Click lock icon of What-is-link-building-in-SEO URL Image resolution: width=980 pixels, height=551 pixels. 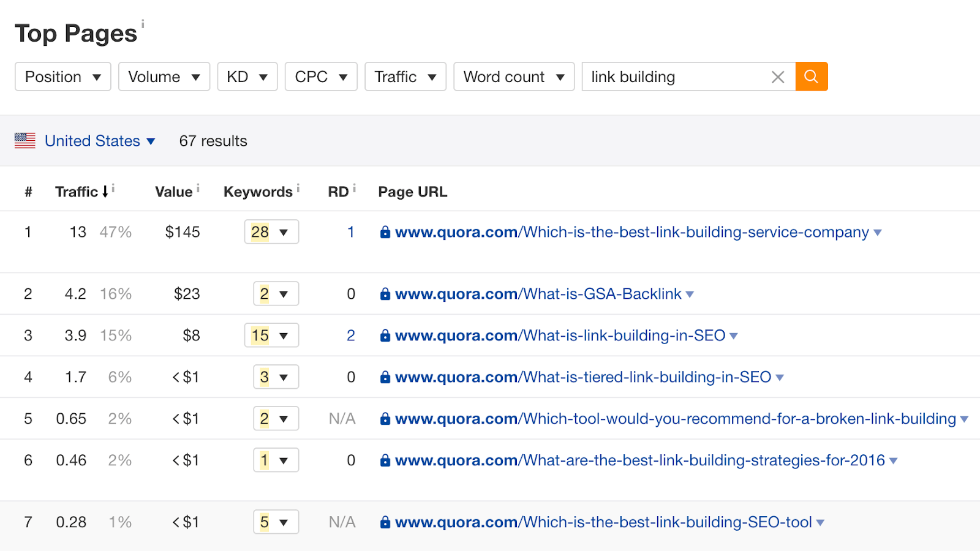tap(385, 335)
